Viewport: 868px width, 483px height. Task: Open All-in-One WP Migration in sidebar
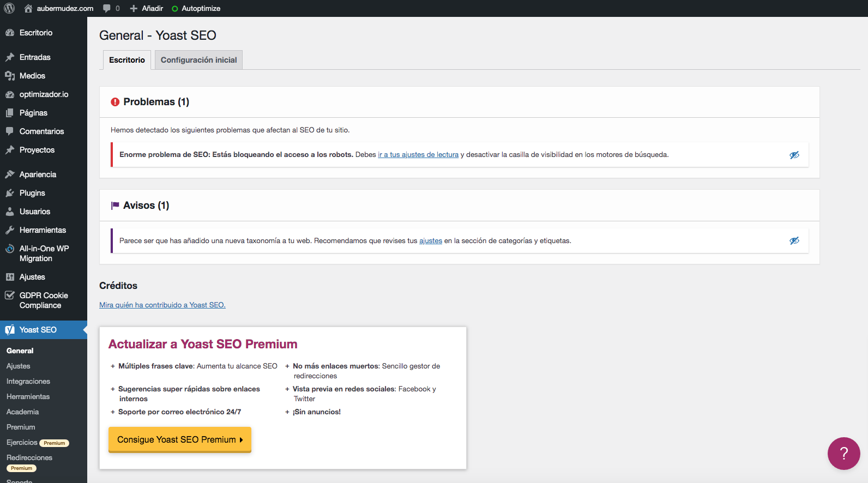pyautogui.click(x=44, y=253)
